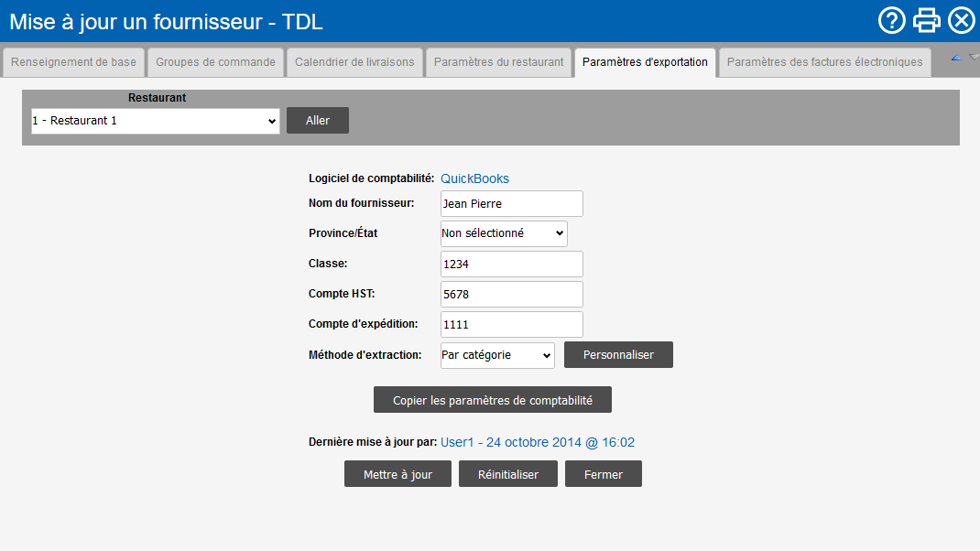Click the Personnaliser button

[618, 355]
